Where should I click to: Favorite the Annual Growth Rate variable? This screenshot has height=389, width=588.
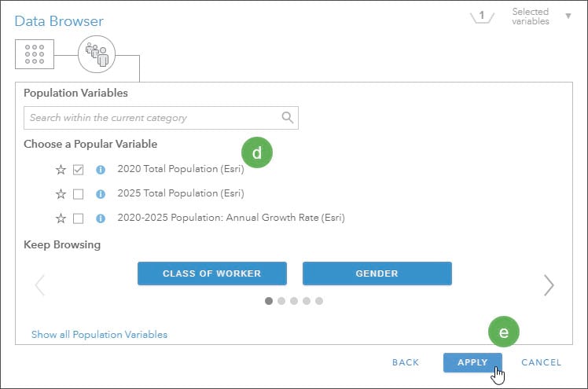61,218
